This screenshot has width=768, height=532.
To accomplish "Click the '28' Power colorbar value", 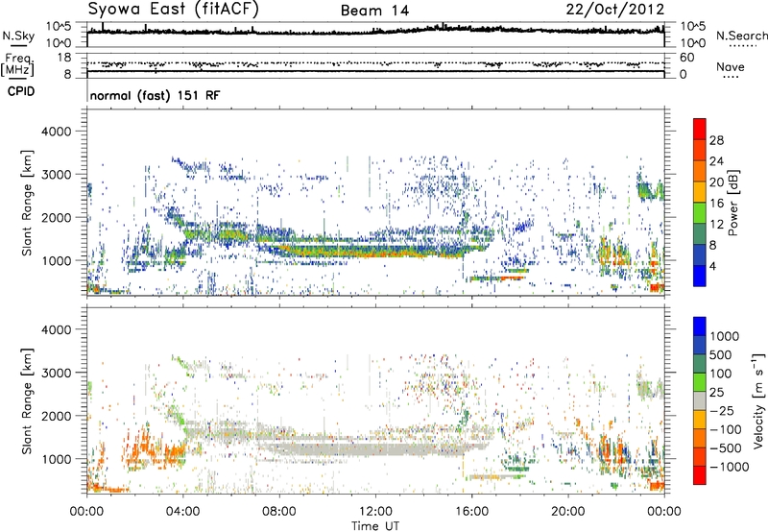I will [x=716, y=140].
